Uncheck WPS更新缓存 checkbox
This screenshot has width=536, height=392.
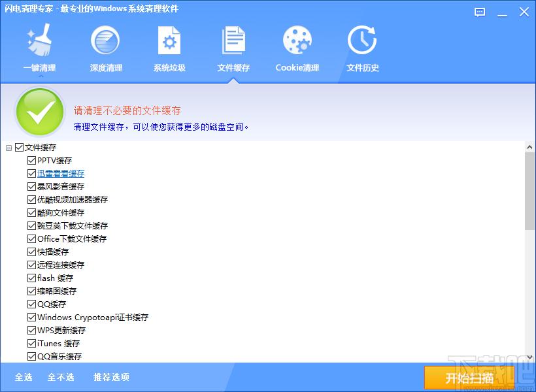pos(31,330)
